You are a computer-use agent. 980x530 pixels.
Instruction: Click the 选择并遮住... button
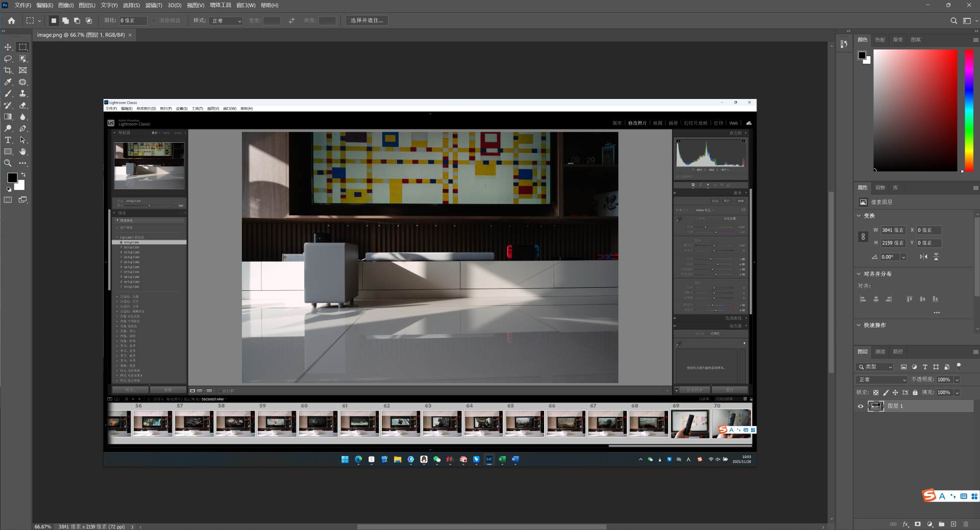[366, 20]
